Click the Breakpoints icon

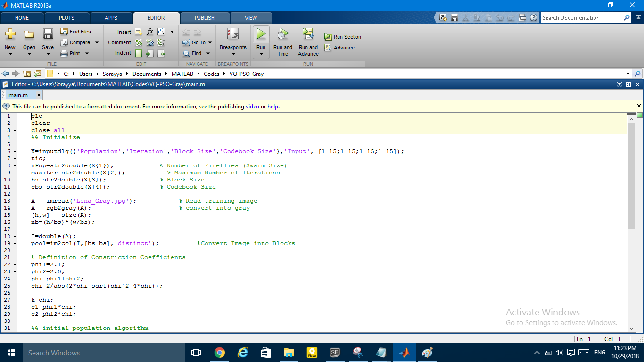pyautogui.click(x=233, y=34)
